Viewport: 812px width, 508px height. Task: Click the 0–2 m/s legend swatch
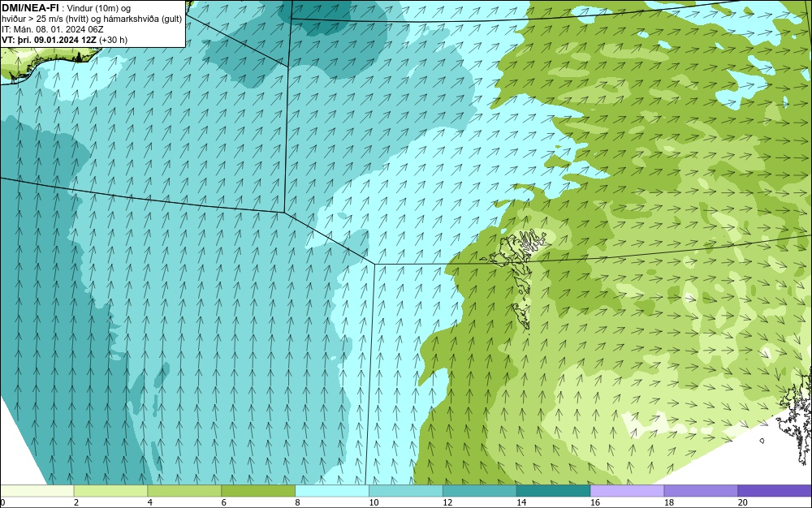(37, 490)
